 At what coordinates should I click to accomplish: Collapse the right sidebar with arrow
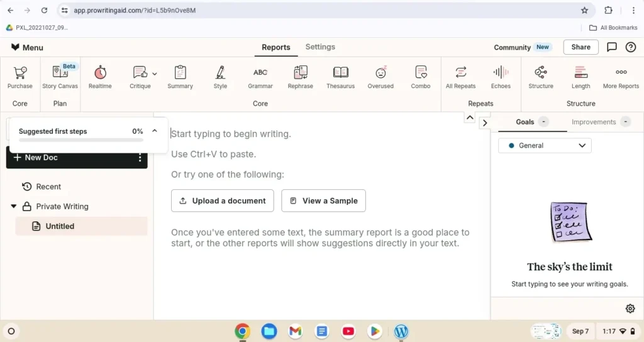[485, 123]
